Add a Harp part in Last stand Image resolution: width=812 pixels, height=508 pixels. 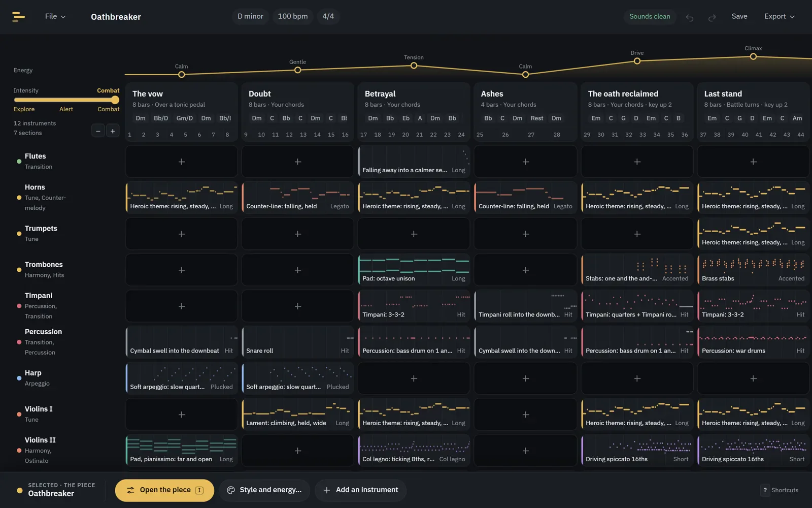point(753,378)
